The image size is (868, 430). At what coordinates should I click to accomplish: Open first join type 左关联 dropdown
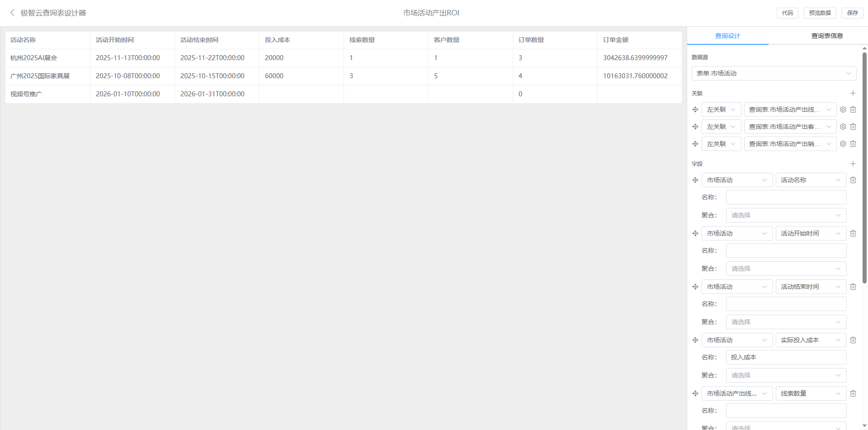click(721, 109)
